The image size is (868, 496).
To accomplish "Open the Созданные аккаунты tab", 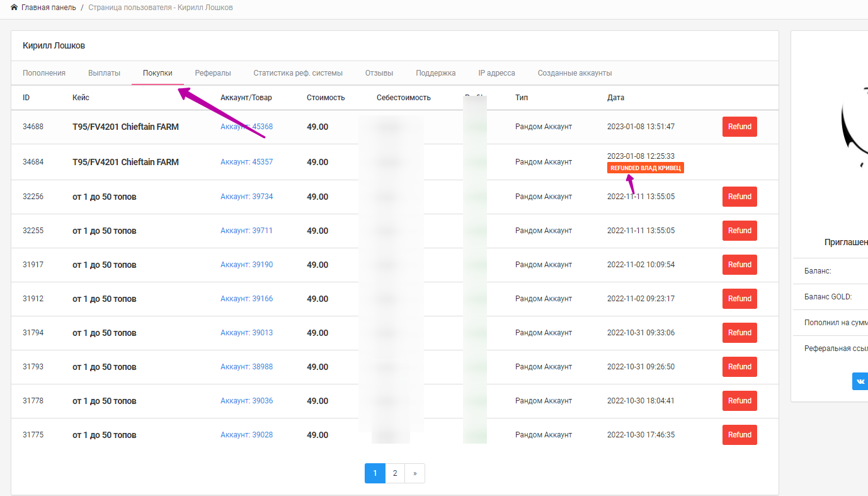I will [x=574, y=73].
